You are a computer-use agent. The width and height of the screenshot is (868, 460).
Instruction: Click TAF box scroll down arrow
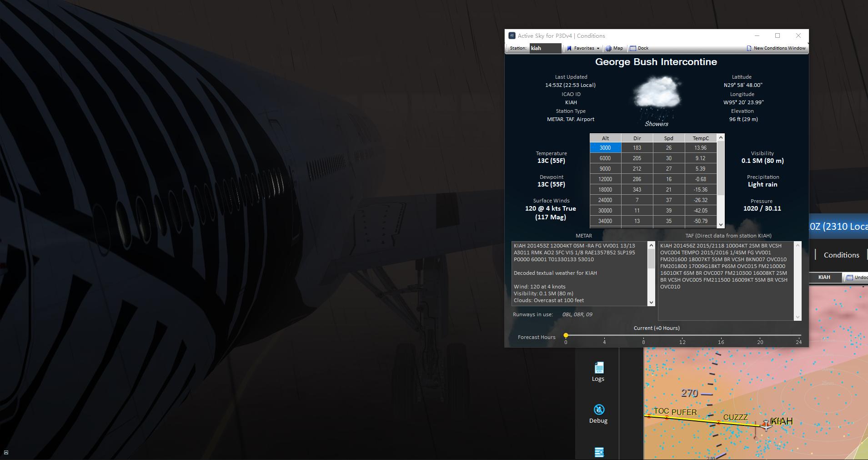tap(798, 317)
